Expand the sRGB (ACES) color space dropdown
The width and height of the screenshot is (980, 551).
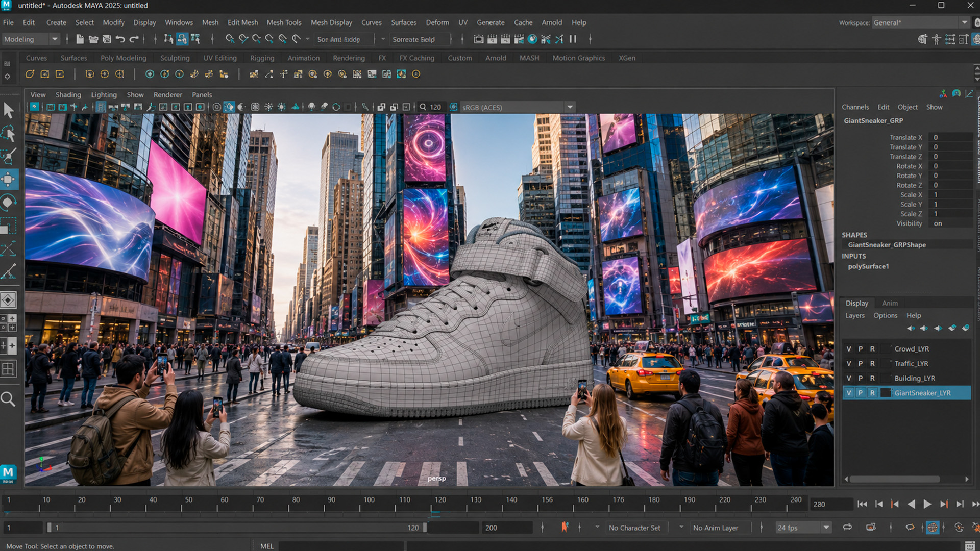tap(517, 107)
